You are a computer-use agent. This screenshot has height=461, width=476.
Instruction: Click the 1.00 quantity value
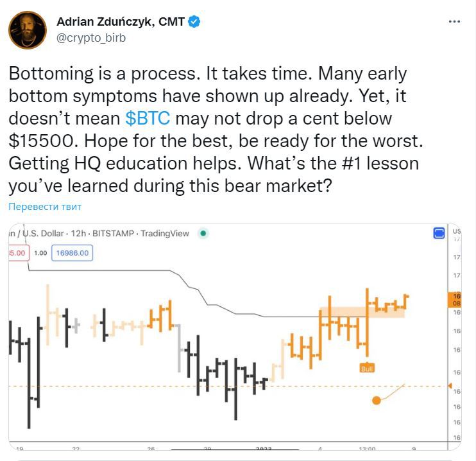tap(40, 253)
